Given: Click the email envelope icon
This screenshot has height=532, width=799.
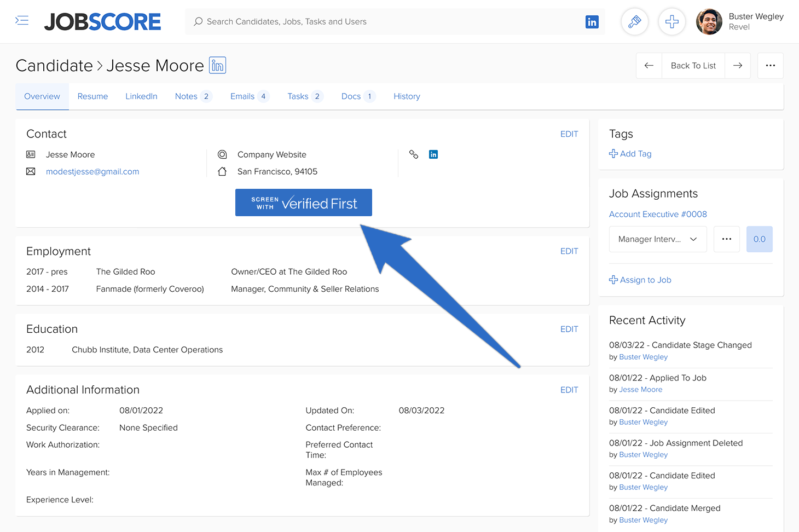Looking at the screenshot, I should [x=31, y=172].
